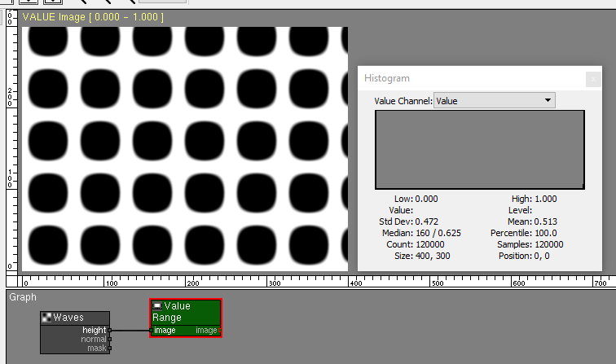The image size is (616, 364).
Task: Click the Value Range image output port
Action: [219, 331]
